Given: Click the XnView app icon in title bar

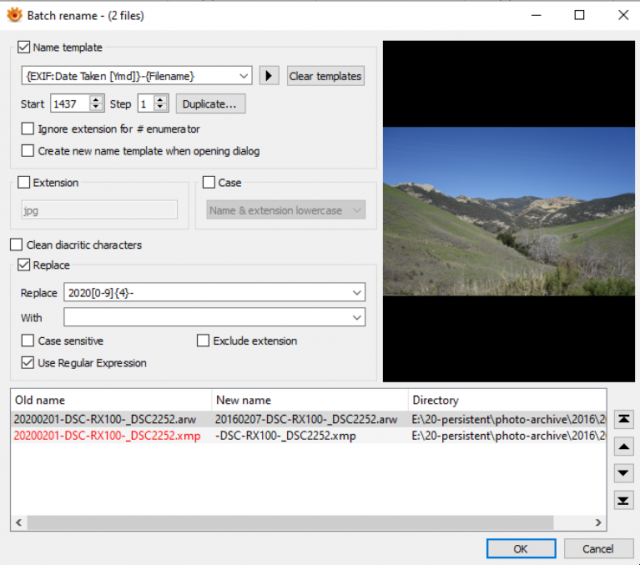Looking at the screenshot, I should (14, 15).
